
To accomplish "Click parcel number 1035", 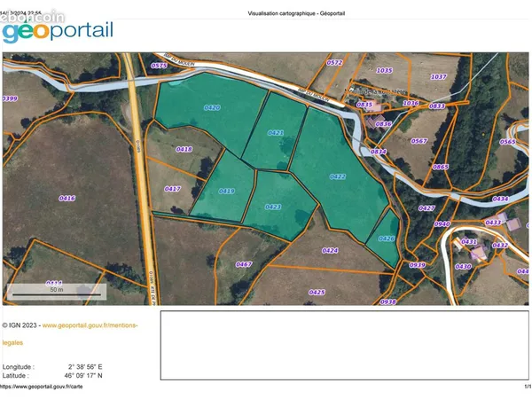I will coord(385,70).
